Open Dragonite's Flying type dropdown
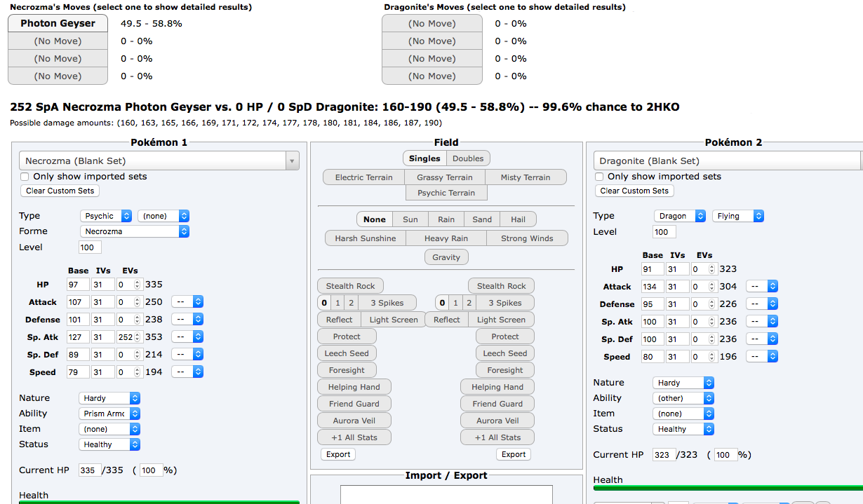 click(738, 216)
